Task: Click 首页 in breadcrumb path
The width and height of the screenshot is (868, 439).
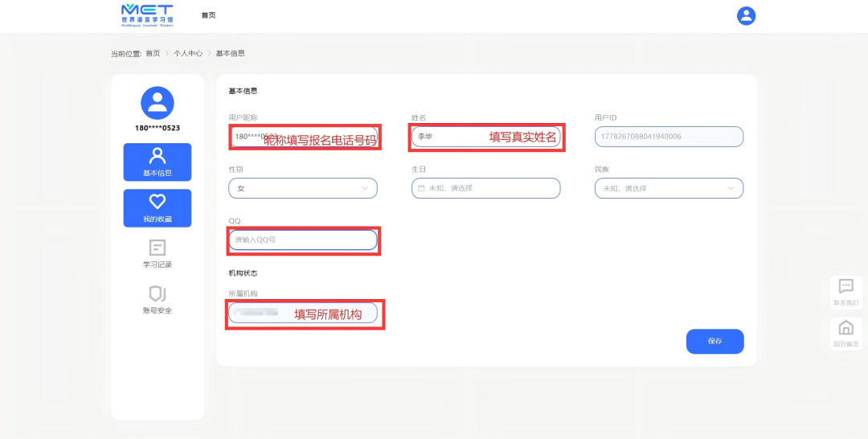Action: click(x=153, y=54)
